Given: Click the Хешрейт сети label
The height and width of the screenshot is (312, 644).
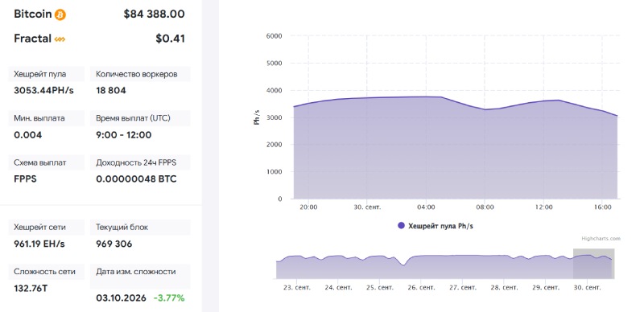Looking at the screenshot, I should click(x=39, y=227).
